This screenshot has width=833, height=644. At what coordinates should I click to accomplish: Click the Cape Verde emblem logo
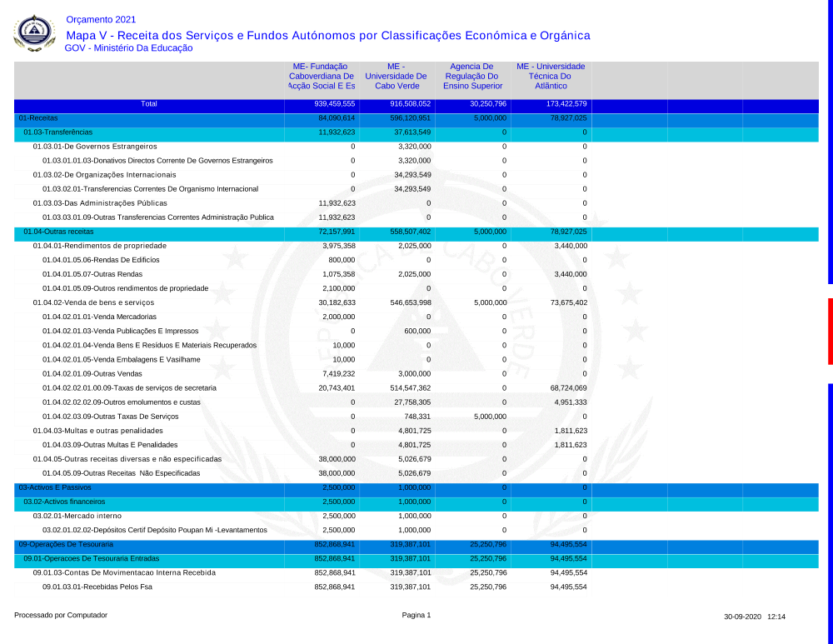[35, 34]
